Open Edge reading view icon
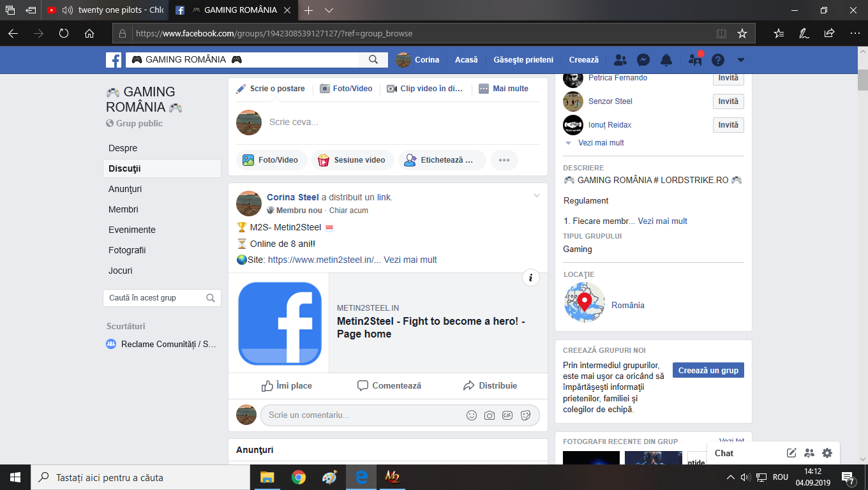The image size is (868, 490). click(x=721, y=33)
